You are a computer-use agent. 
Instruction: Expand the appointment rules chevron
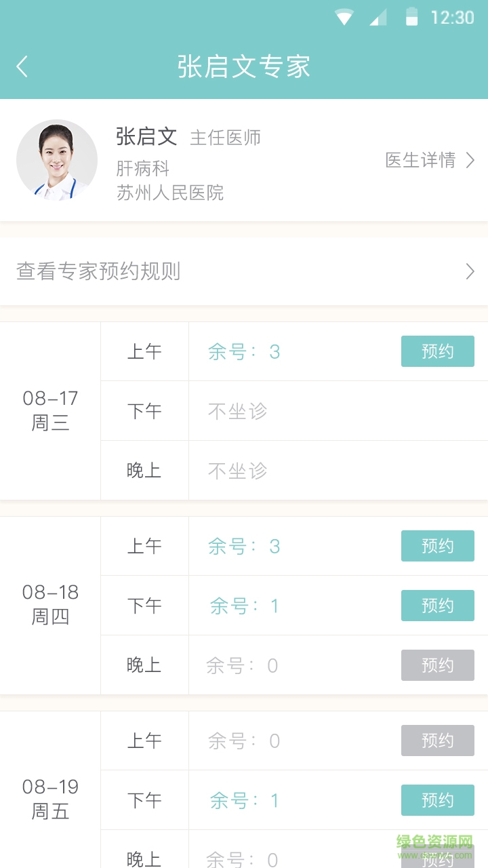[470, 271]
